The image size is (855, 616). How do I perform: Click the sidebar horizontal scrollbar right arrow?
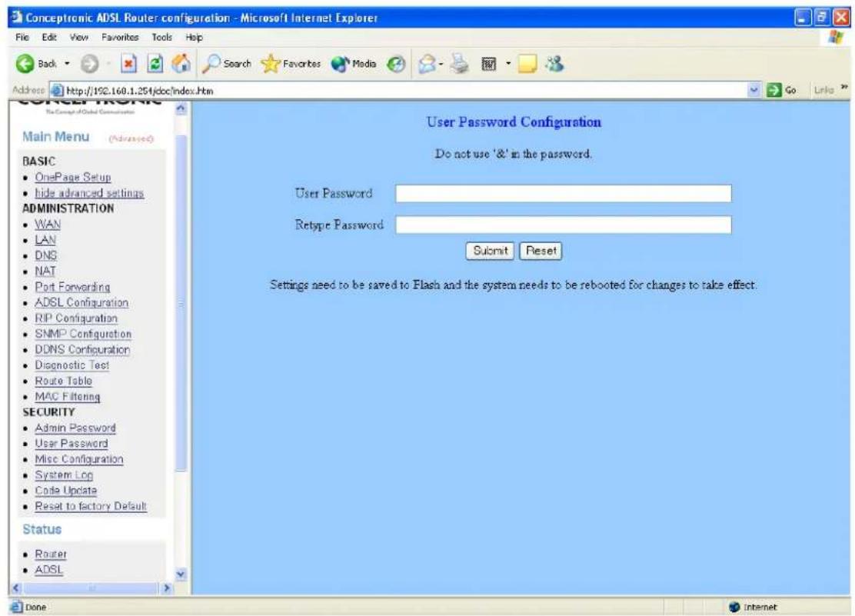pyautogui.click(x=167, y=588)
